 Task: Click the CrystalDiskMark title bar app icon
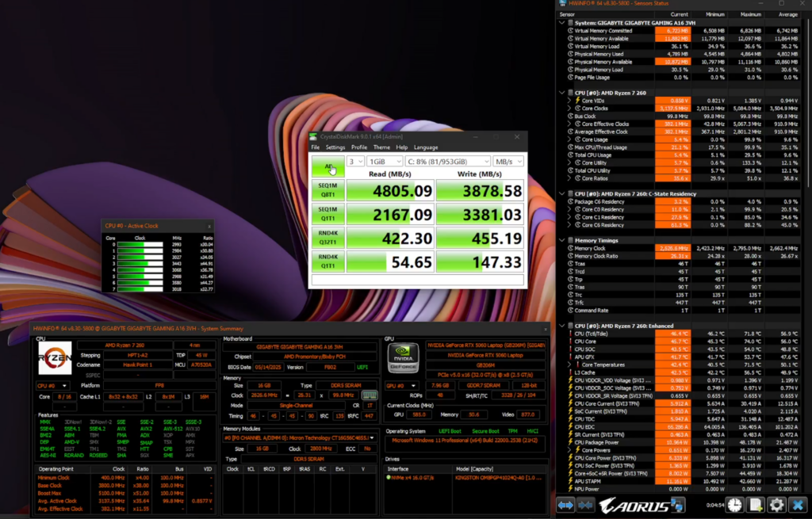coord(313,136)
